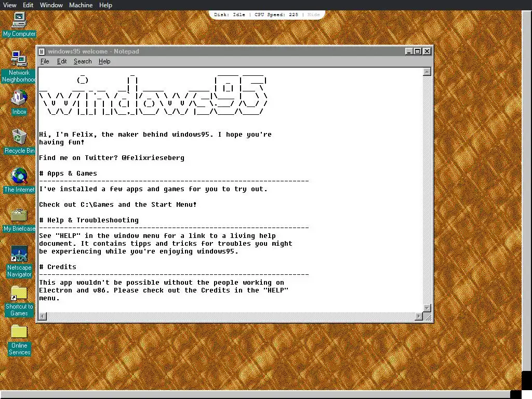Viewport: 532px width, 399px height.
Task: Select The Internet desktop icon
Action: (19, 180)
